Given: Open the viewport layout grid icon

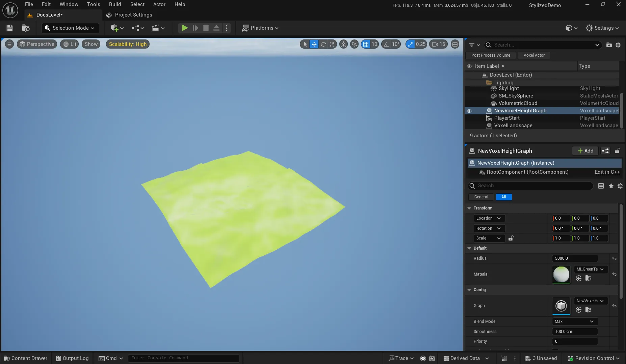Looking at the screenshot, I should pyautogui.click(x=455, y=44).
